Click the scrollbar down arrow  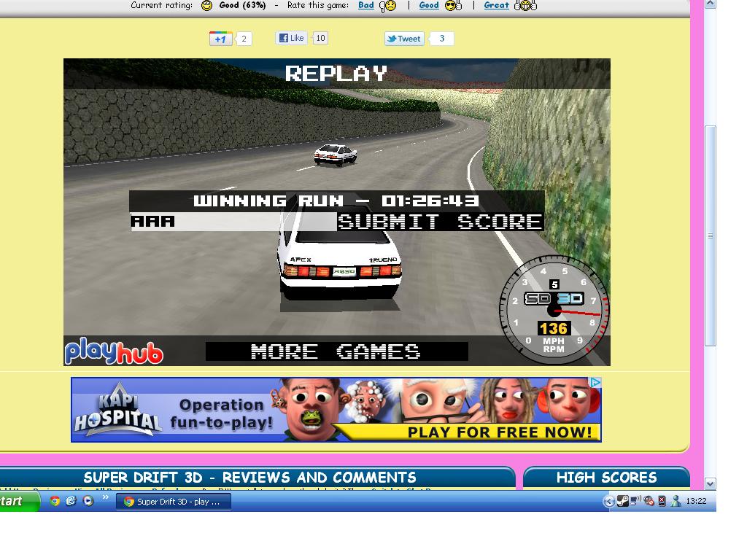click(x=710, y=484)
